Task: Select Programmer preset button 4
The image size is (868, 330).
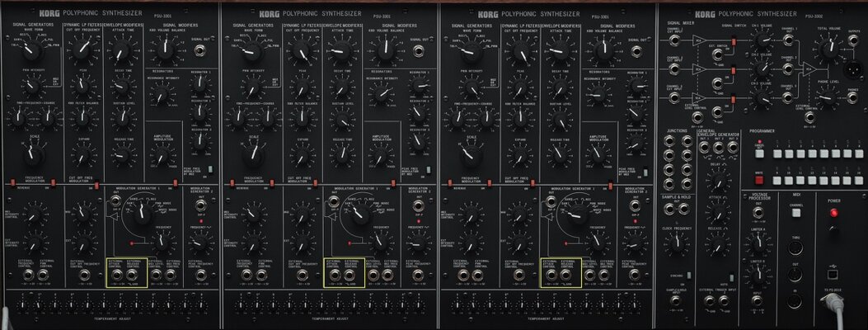Action: point(812,153)
